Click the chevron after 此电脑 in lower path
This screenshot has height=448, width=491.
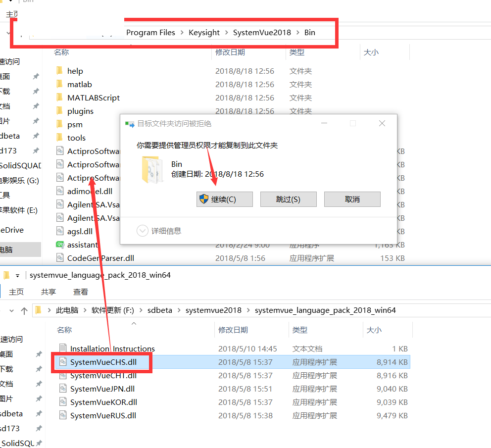tap(85, 310)
